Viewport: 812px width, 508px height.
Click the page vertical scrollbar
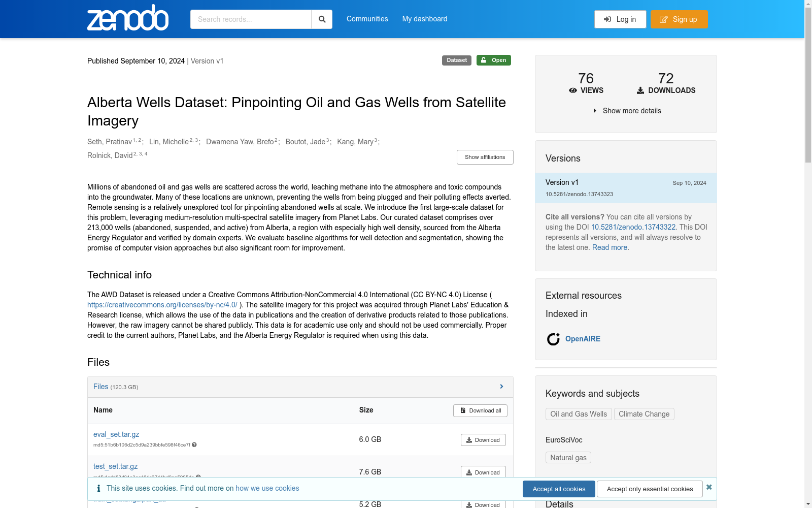[x=808, y=102]
